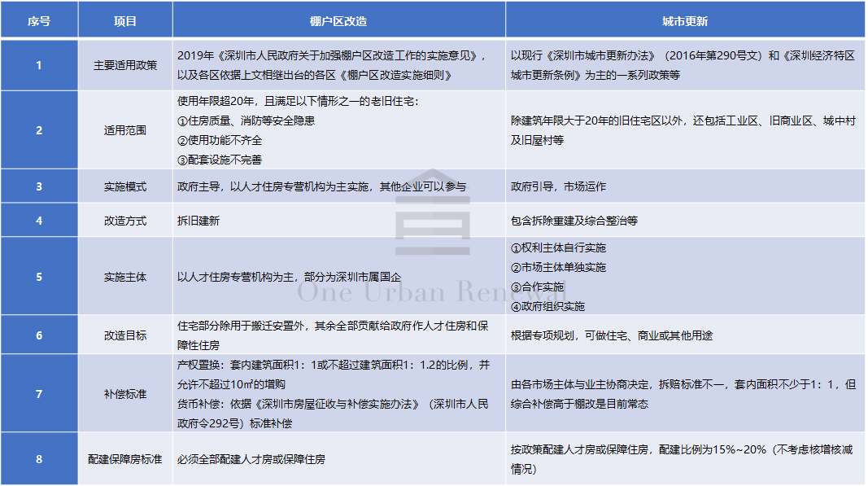
Task: Select row number 7 cell
Action: coord(39,393)
